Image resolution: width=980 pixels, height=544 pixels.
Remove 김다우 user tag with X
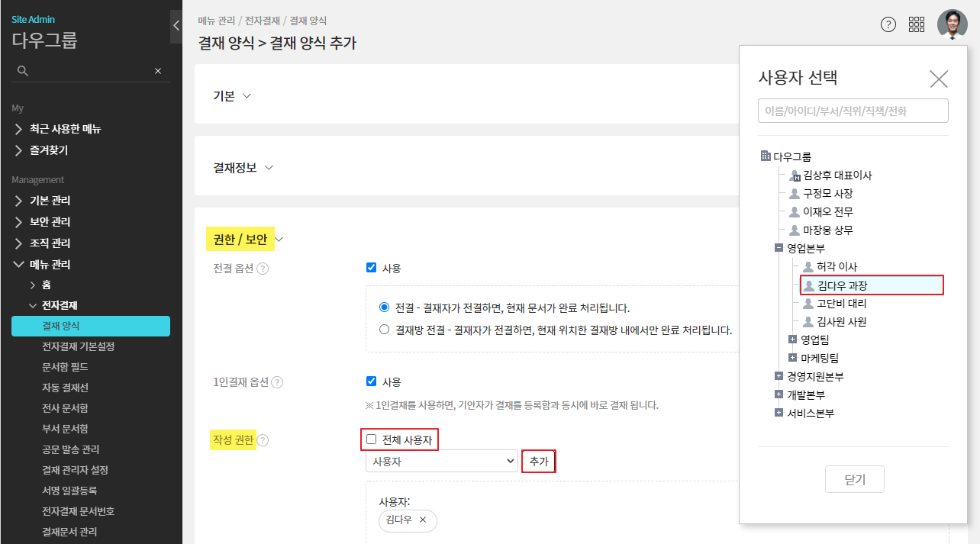[x=423, y=520]
